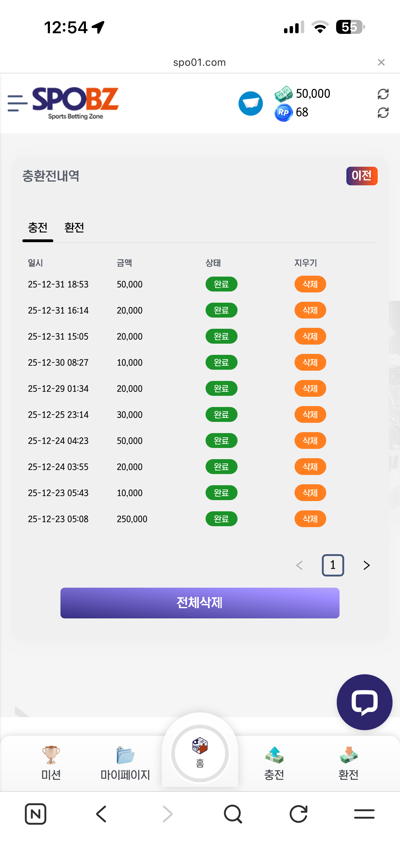Viewport: 400px width, 868px height.
Task: Refresh the cash balance
Action: point(383,94)
